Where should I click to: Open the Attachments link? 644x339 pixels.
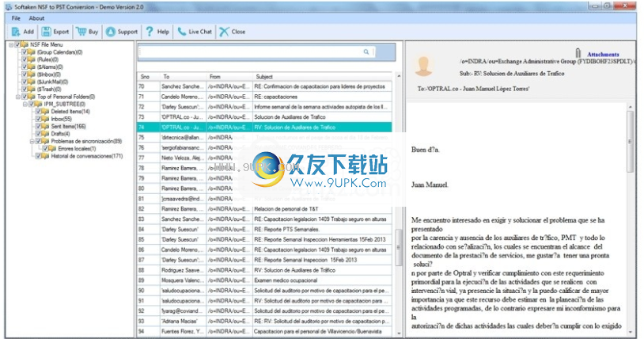[x=603, y=55]
